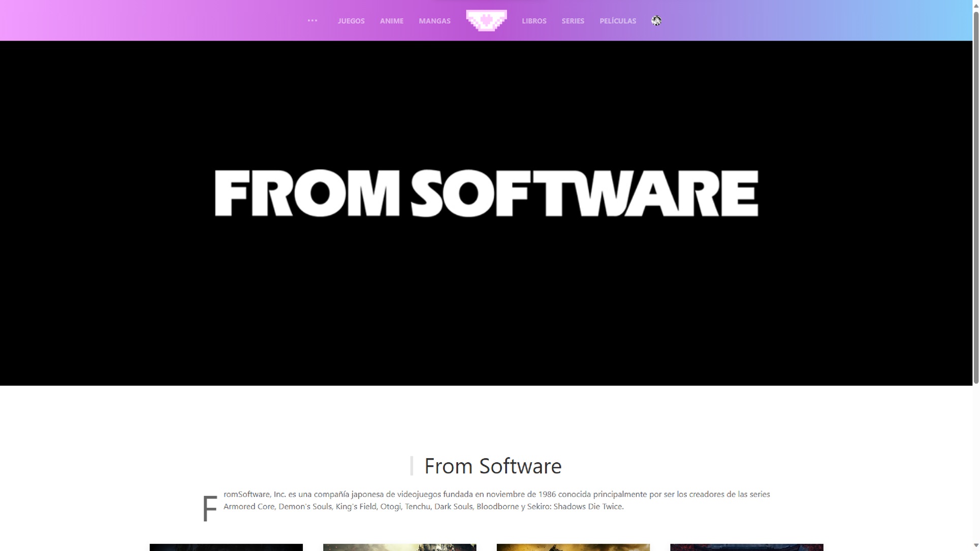Open the first dark game thumbnail
The width and height of the screenshot is (980, 551).
click(226, 547)
